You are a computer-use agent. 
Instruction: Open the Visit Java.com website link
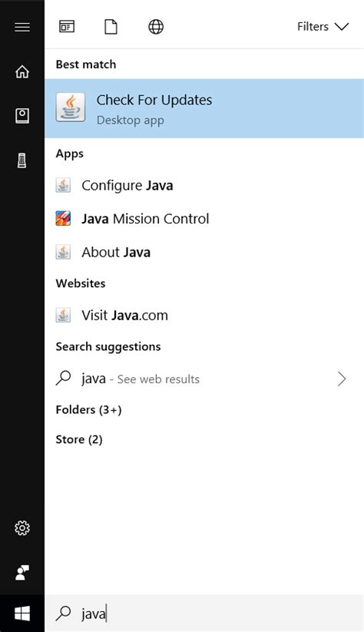[204, 315]
